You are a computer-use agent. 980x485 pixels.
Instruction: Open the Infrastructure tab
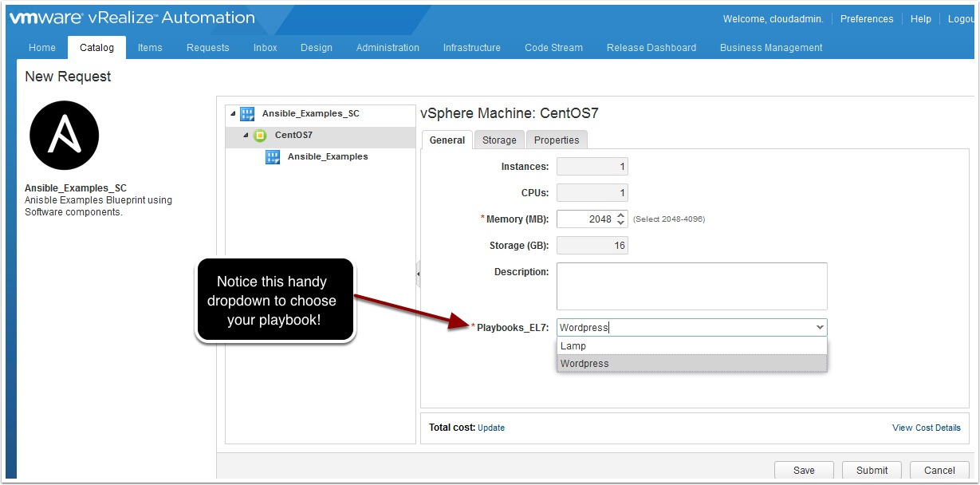pos(472,48)
